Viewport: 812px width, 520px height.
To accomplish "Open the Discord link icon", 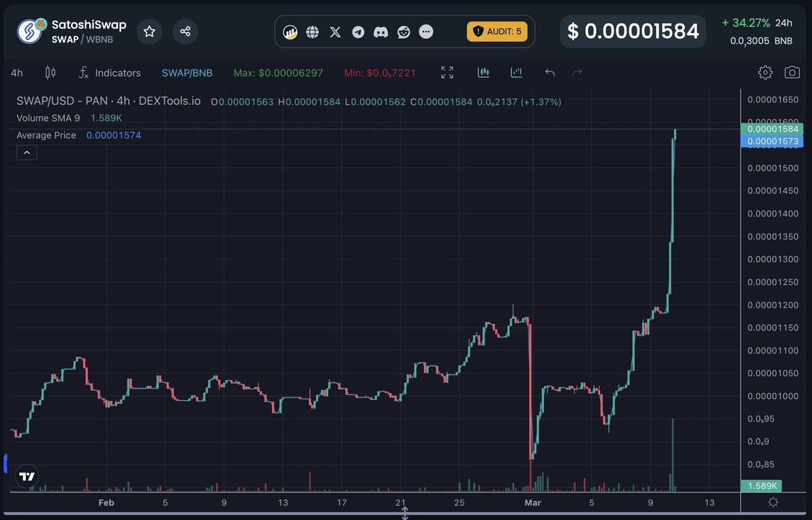I will (x=380, y=31).
